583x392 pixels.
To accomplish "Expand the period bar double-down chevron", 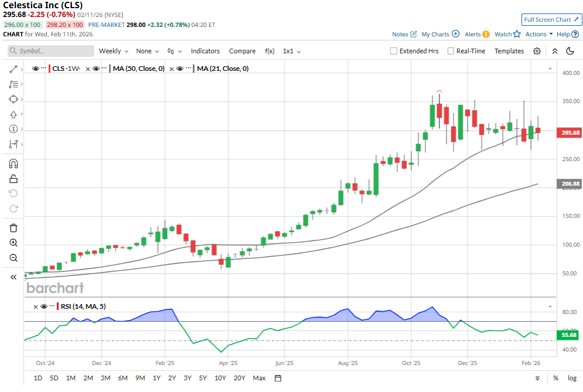I will click(x=538, y=379).
